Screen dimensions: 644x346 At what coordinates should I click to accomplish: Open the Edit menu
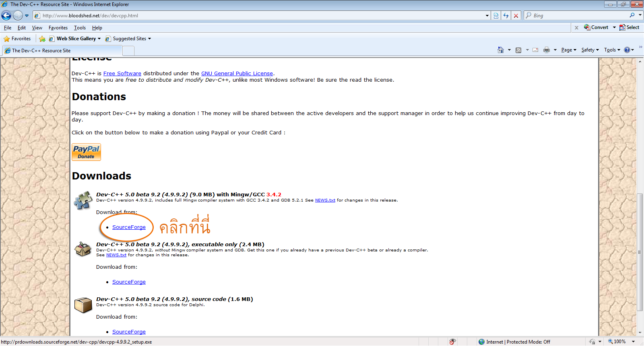click(22, 28)
